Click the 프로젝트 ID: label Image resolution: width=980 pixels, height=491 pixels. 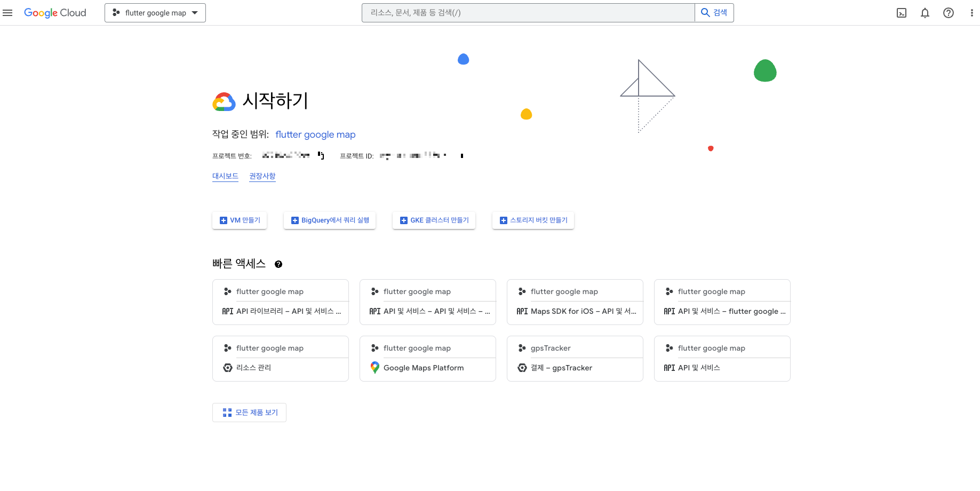click(357, 156)
